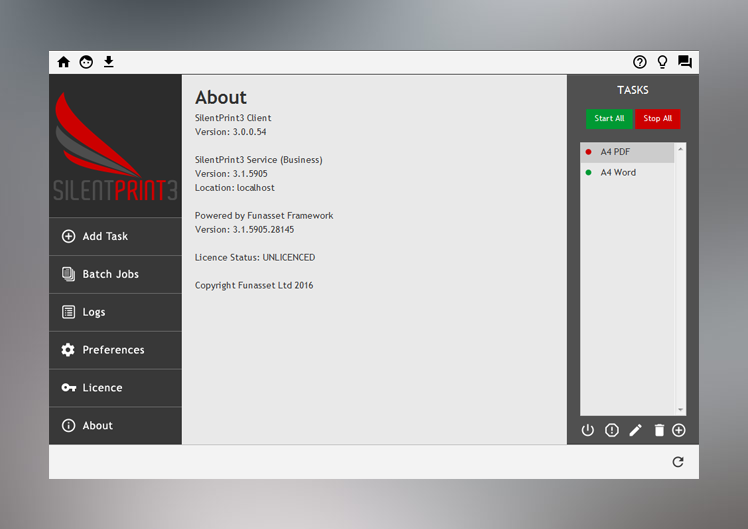This screenshot has width=748, height=529.
Task: Click 'SilentPrint3 Service (Business)' text
Action: (x=259, y=160)
